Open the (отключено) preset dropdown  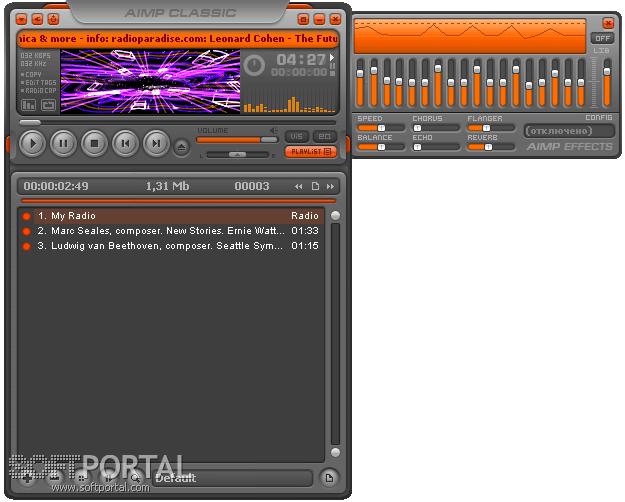coord(569,131)
